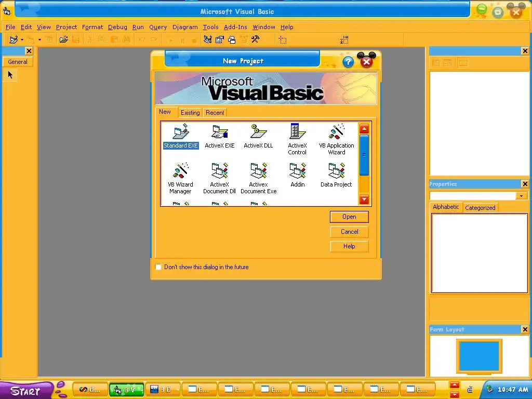Open the Tools menu
This screenshot has height=399, width=532.
point(211,27)
